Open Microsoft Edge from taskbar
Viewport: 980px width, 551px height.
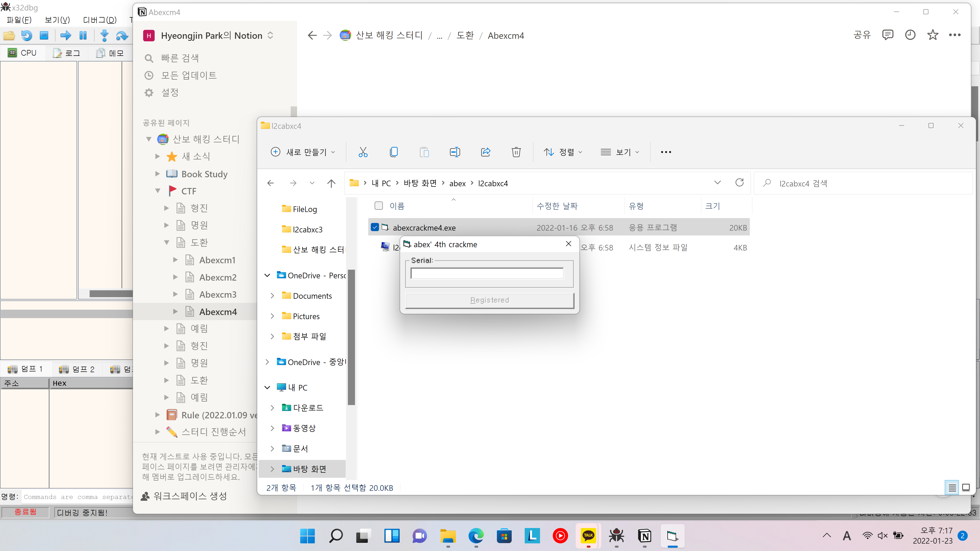pos(475,535)
